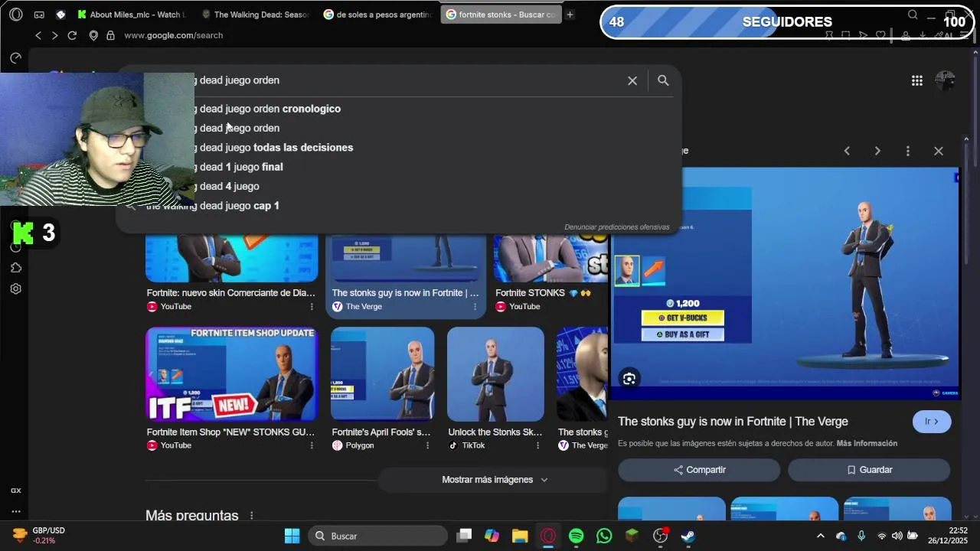Search this image with Google Lens icon
Viewport: 980px width, 551px height.
629,379
